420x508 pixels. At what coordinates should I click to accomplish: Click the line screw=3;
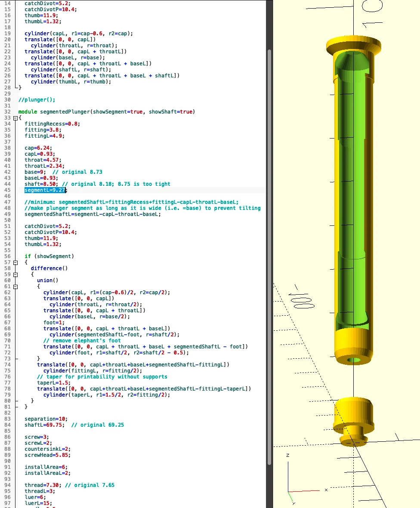[37, 437]
